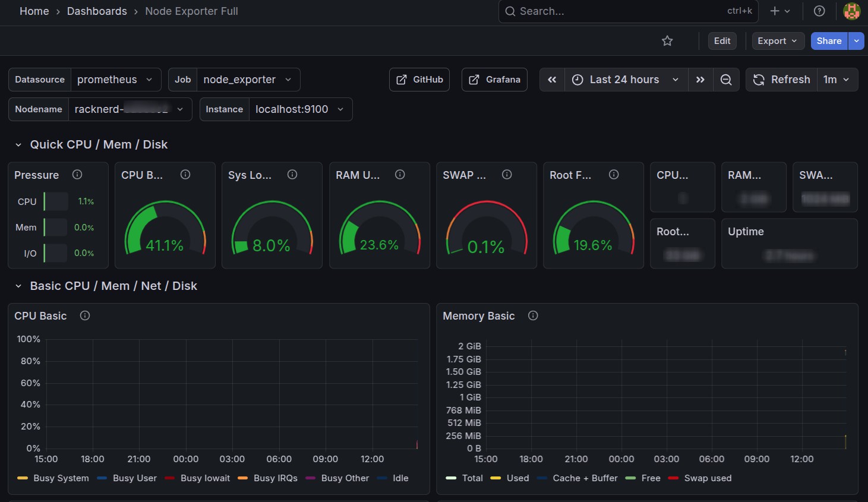Shift time range forward
The height and width of the screenshot is (502, 868).
[x=700, y=80]
